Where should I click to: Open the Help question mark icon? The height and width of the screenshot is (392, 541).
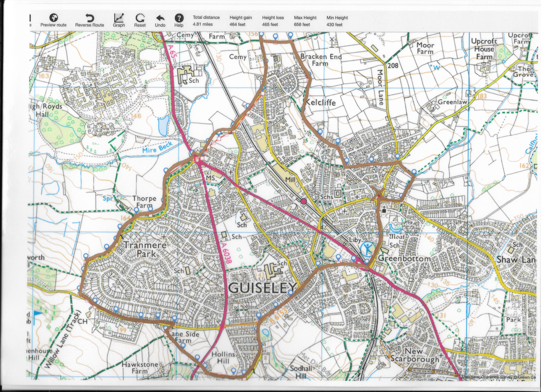pos(179,18)
